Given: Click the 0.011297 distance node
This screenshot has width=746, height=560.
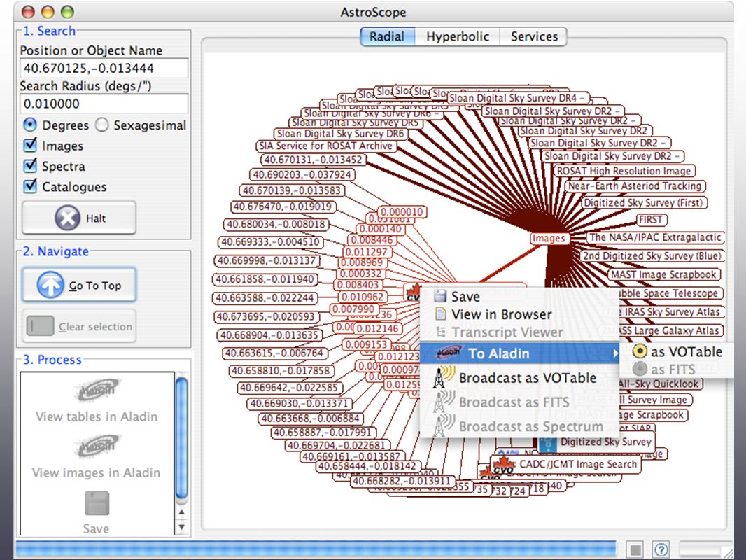Looking at the screenshot, I should 366,252.
